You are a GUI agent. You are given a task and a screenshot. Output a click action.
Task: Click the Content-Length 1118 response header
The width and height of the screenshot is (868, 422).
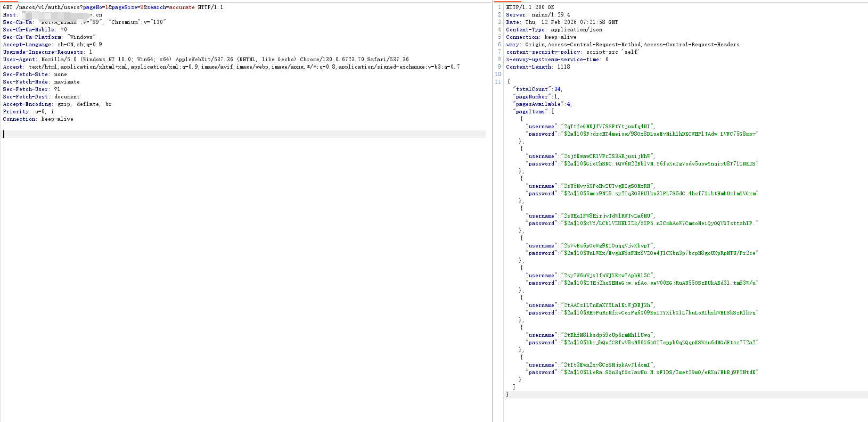coord(538,67)
